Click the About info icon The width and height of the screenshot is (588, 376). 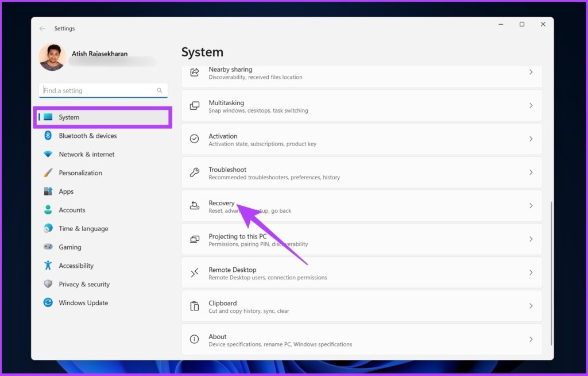(194, 339)
